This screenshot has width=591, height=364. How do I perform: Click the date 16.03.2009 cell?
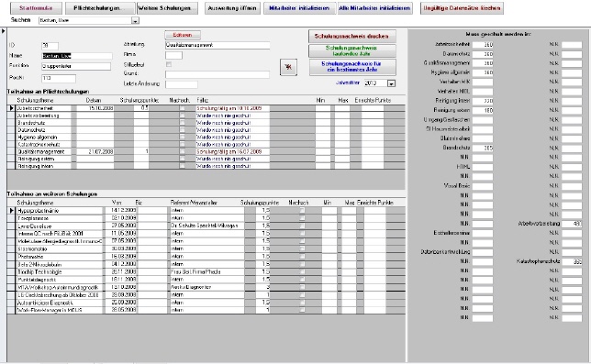tap(121, 256)
